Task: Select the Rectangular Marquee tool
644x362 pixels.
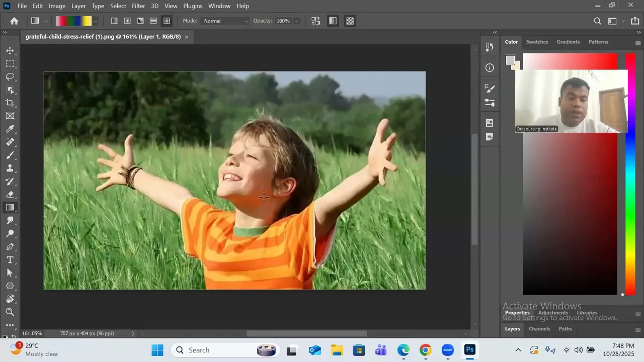Action: tap(10, 64)
